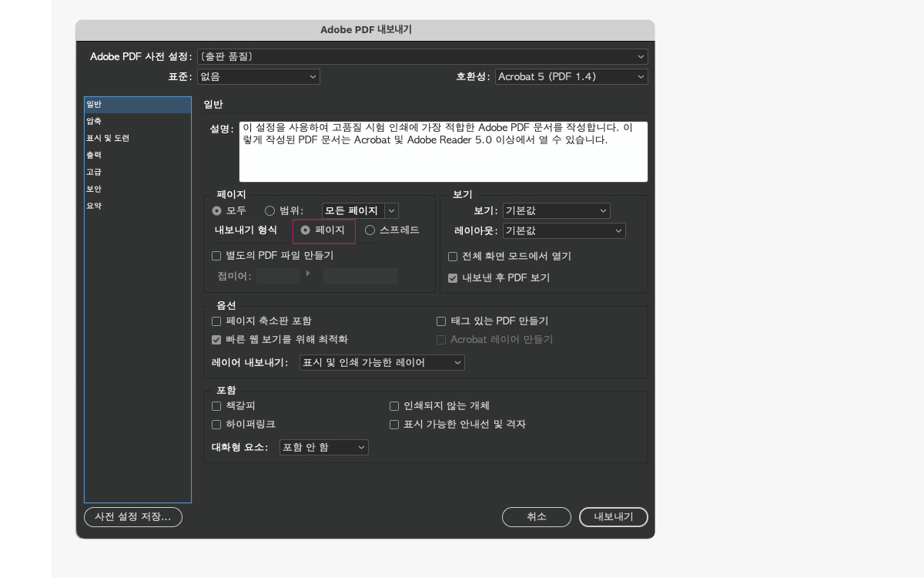Image resolution: width=924 pixels, height=578 pixels.
Task: Open the 모든 페이지 range dropdown
Action: pyautogui.click(x=358, y=210)
